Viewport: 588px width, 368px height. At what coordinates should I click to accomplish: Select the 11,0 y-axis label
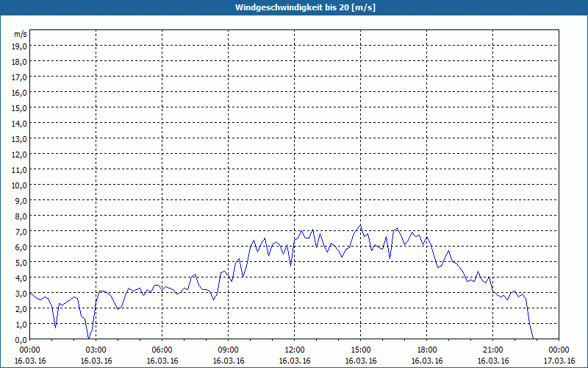tap(21, 170)
